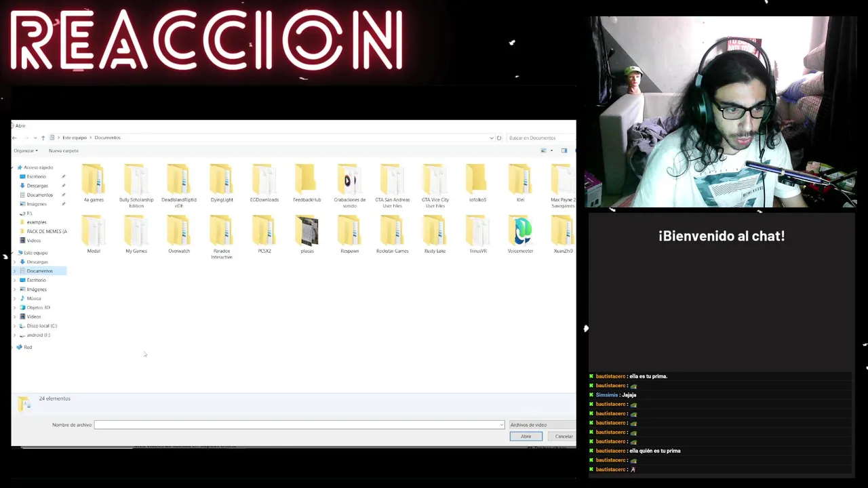Viewport: 868px width, 488px height.
Task: Select Este equipo in the navigation tree
Action: pyautogui.click(x=35, y=253)
